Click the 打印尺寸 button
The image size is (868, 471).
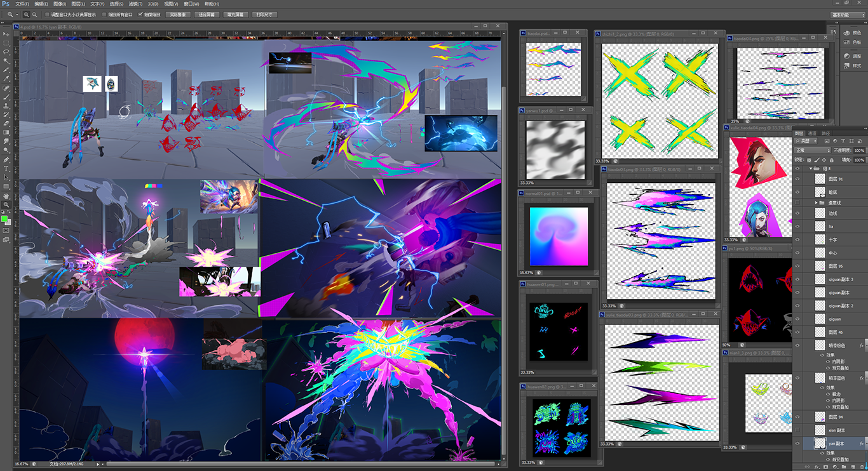pyautogui.click(x=264, y=14)
